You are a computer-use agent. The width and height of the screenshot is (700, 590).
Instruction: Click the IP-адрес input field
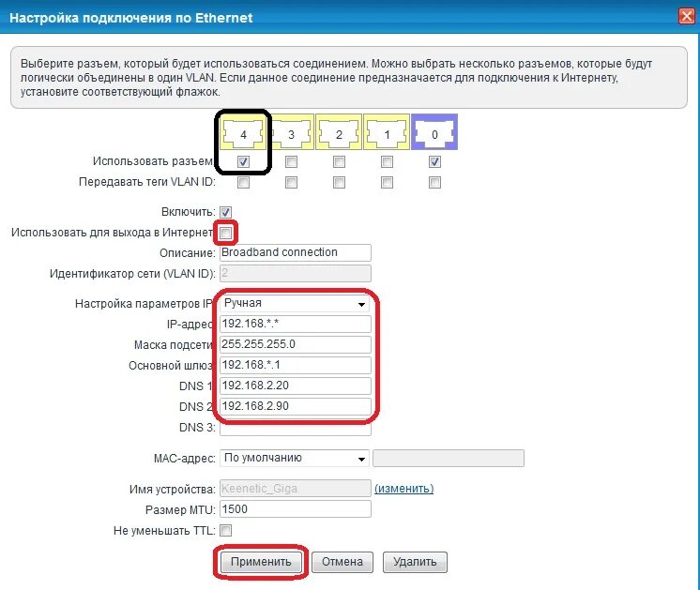point(295,324)
